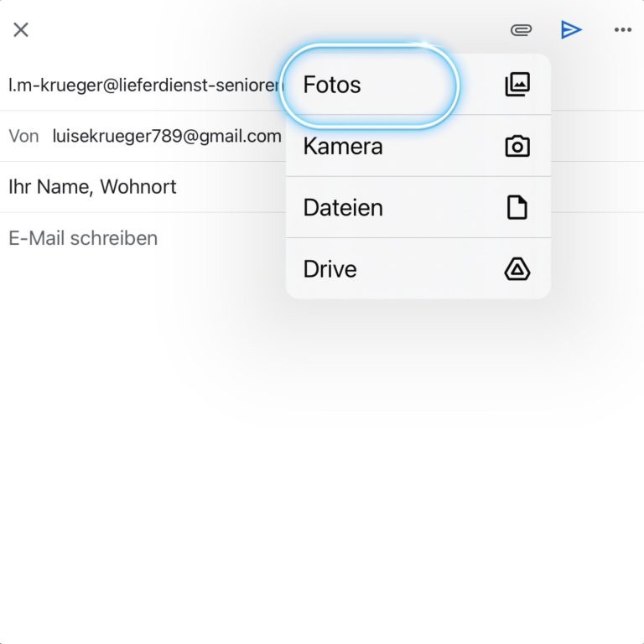The height and width of the screenshot is (644, 644).
Task: Click the Google Drive triangle icon
Action: pos(517,269)
